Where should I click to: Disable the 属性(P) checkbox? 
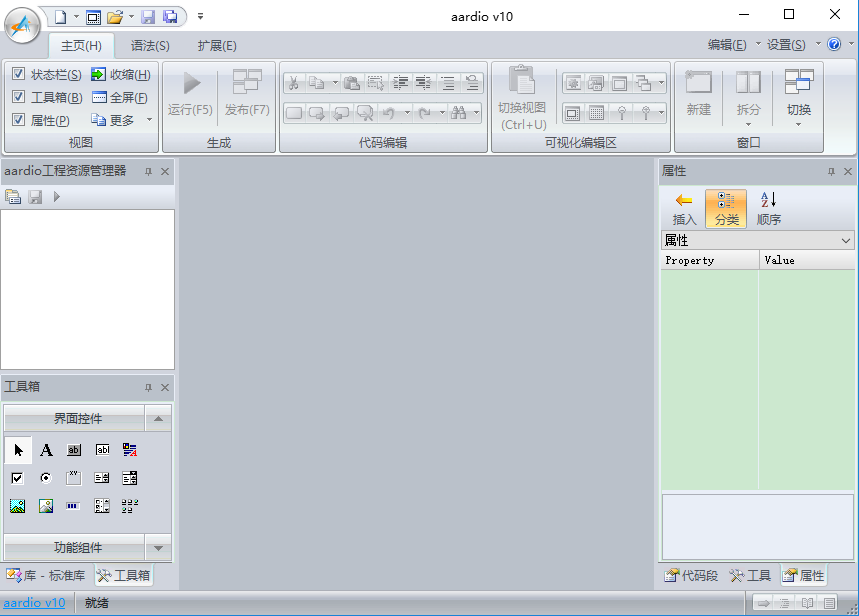(19, 120)
